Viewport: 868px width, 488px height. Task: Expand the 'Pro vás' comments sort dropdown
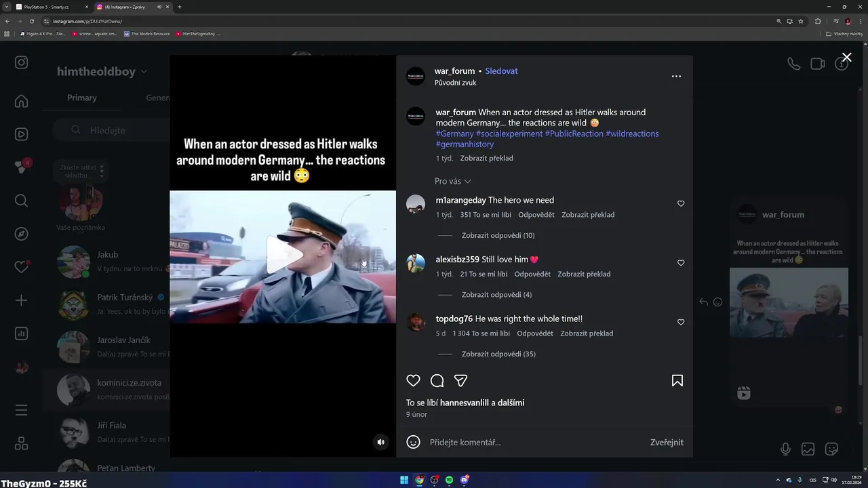click(x=453, y=181)
